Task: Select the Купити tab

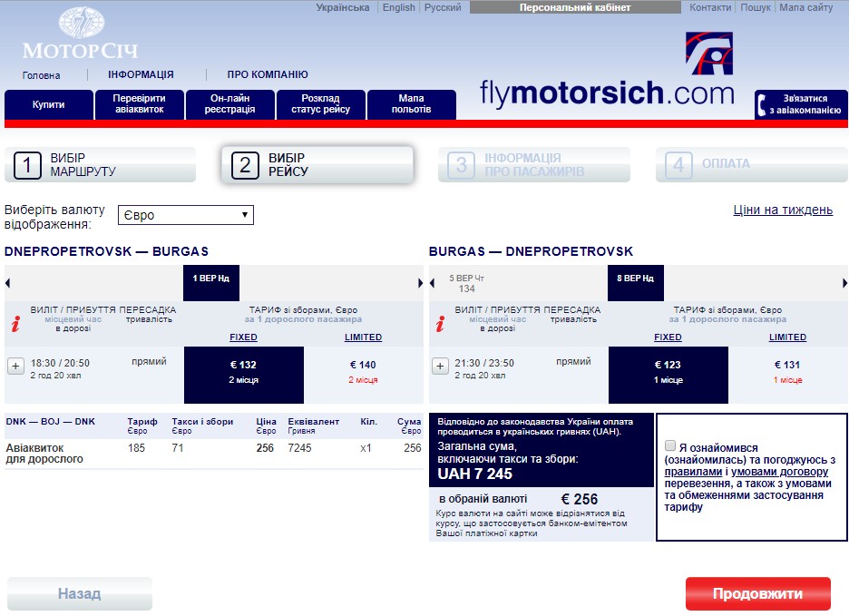Action: (49, 104)
